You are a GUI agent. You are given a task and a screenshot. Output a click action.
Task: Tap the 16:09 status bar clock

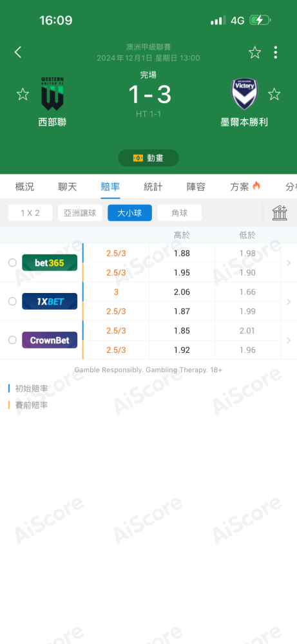[56, 20]
